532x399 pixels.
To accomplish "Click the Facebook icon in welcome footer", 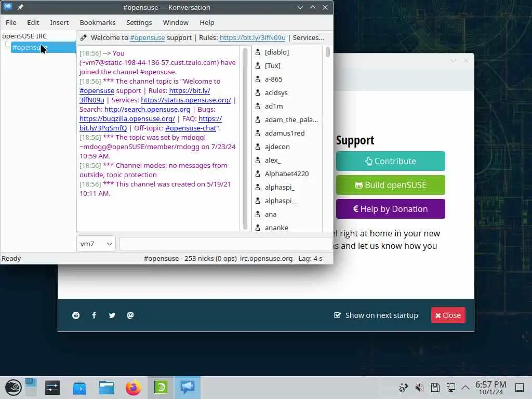I will coord(94,315).
